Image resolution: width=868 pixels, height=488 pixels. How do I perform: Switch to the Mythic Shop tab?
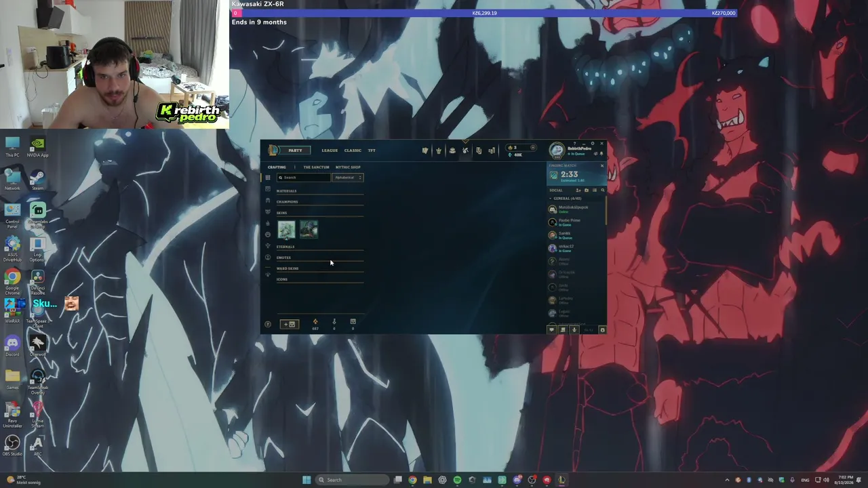[348, 167]
